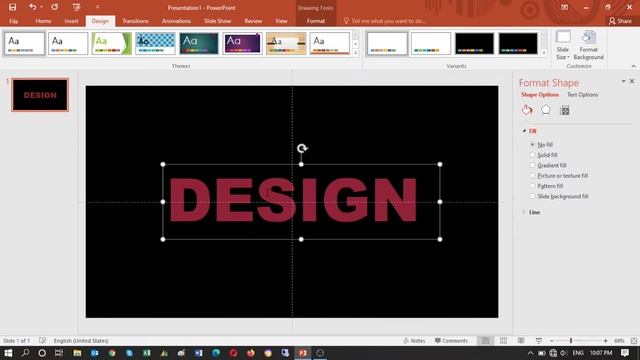
Task: Open Windows Start menu
Action: [x=8, y=353]
